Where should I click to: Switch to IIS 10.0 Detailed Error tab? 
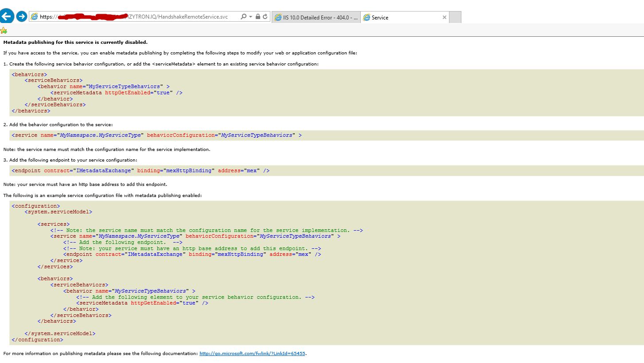coord(316,18)
